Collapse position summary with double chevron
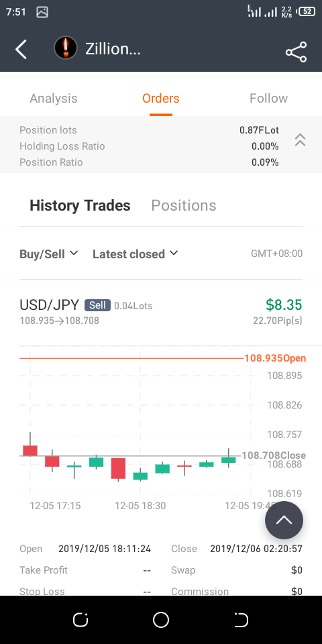The image size is (322, 644). 301,140
